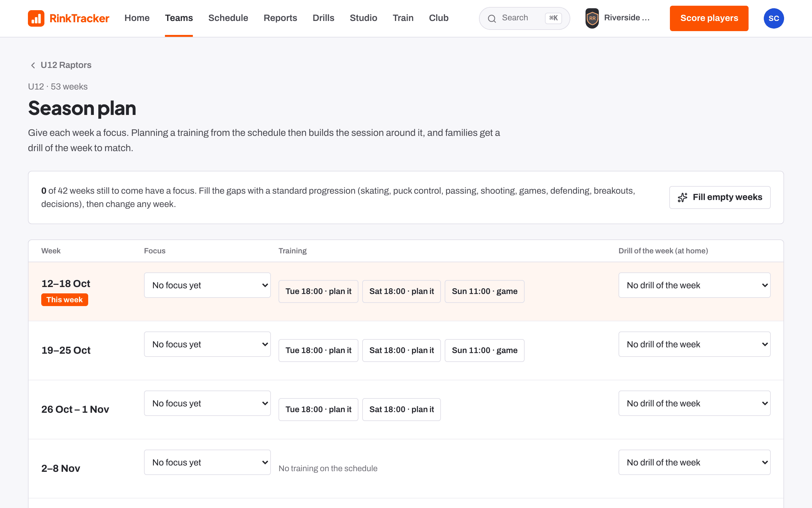Click the back chevron beside U12 Raptors
The image size is (812, 508).
click(x=33, y=65)
